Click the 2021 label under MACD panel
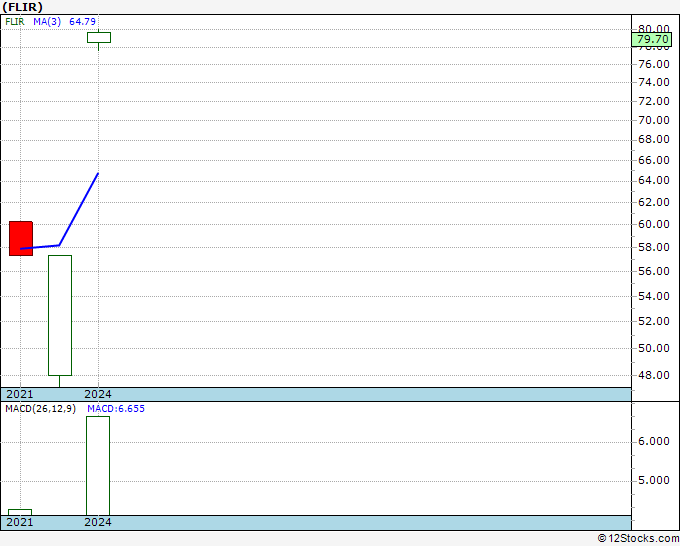Screen dimensions: 680x546 (20, 522)
